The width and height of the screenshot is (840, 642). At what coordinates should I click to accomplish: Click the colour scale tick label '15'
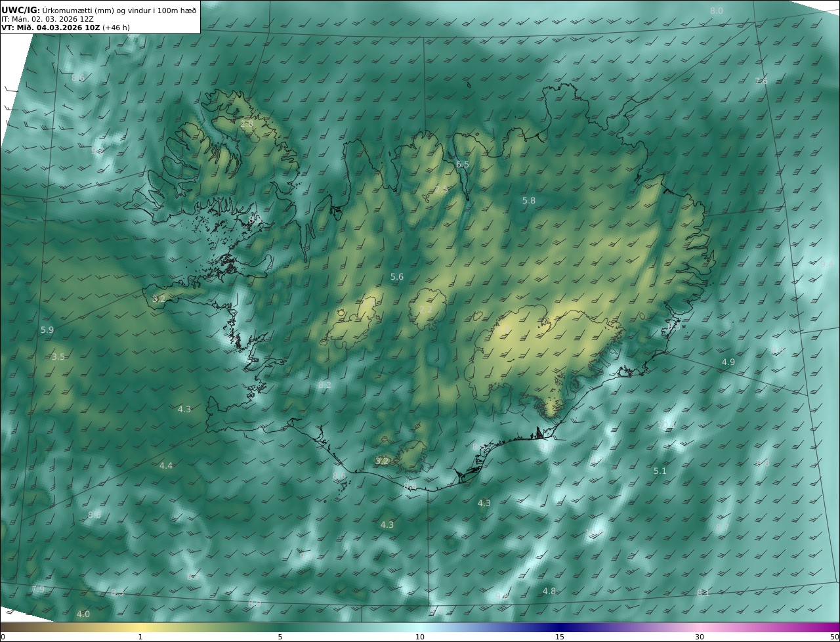pyautogui.click(x=560, y=637)
